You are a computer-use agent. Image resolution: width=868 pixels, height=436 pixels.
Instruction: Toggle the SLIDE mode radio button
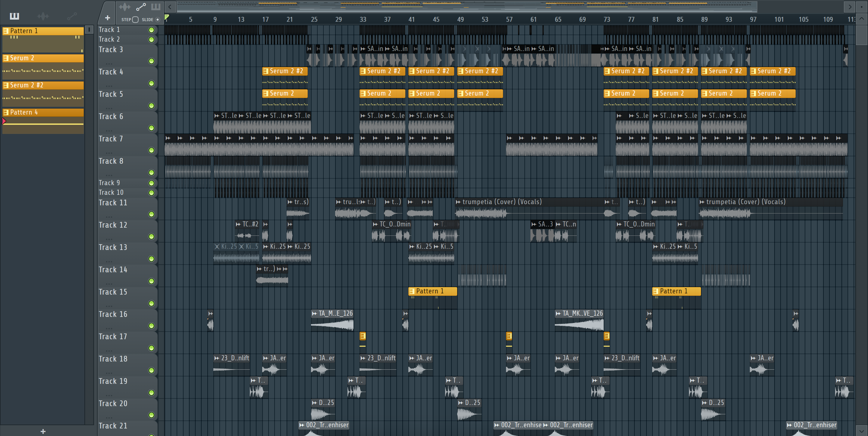pyautogui.click(x=157, y=20)
